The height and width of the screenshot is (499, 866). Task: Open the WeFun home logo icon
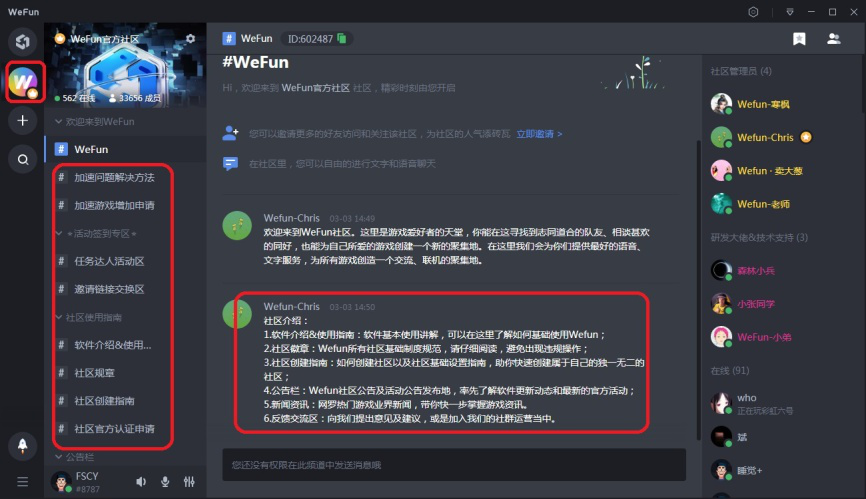(x=23, y=41)
